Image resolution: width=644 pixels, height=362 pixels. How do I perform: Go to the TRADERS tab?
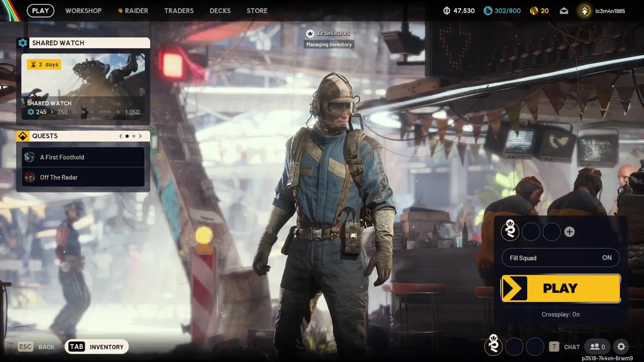[179, 11]
